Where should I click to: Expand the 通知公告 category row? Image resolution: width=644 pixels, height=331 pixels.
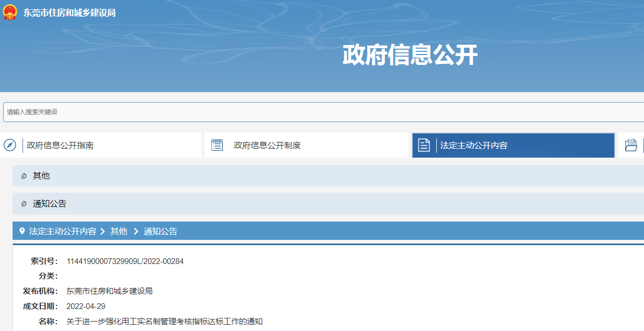[50, 204]
